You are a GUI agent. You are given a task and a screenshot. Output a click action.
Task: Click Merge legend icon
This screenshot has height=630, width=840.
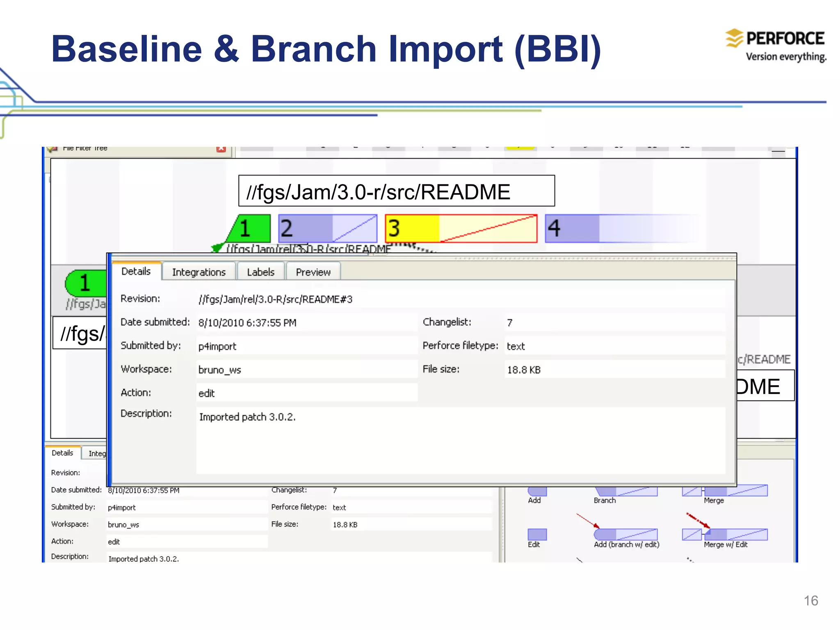point(724,490)
